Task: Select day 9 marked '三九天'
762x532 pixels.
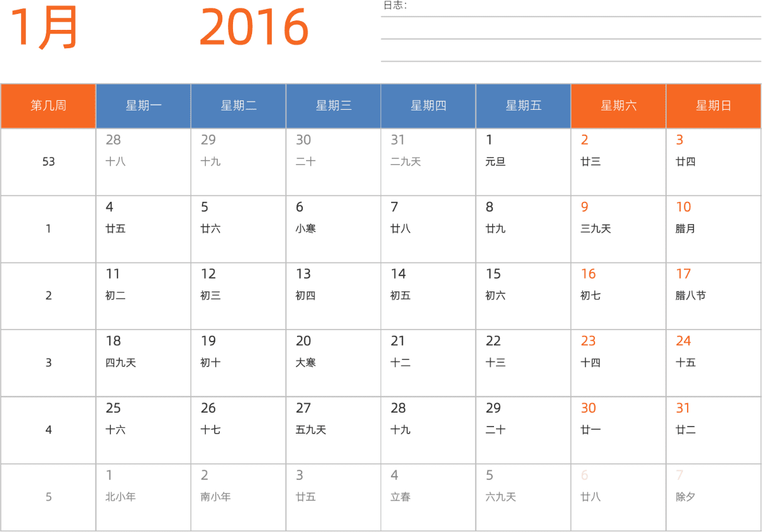Action: tap(618, 229)
